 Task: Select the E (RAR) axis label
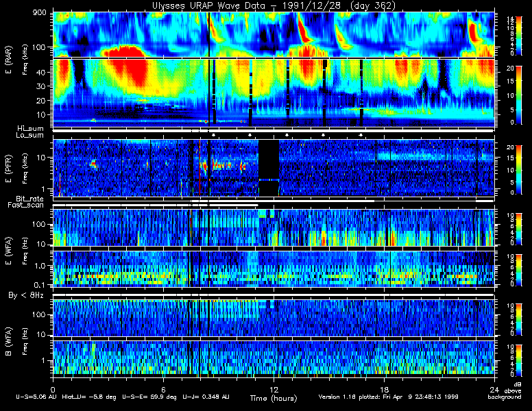tap(8, 60)
